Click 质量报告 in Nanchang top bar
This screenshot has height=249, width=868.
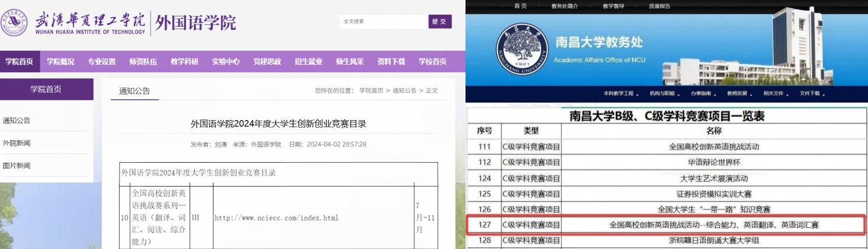659,6
